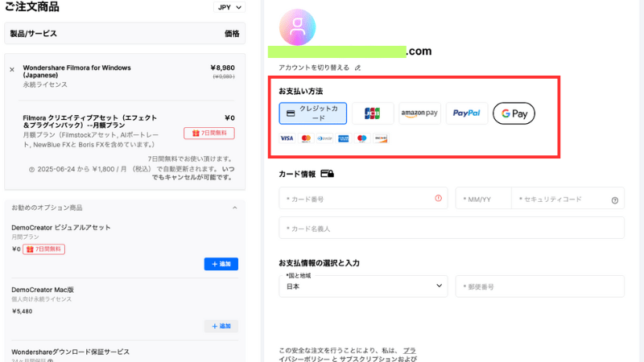Click the DemoCreator Mac版 product title
This screenshot has width=644, height=362.
pyautogui.click(x=43, y=290)
